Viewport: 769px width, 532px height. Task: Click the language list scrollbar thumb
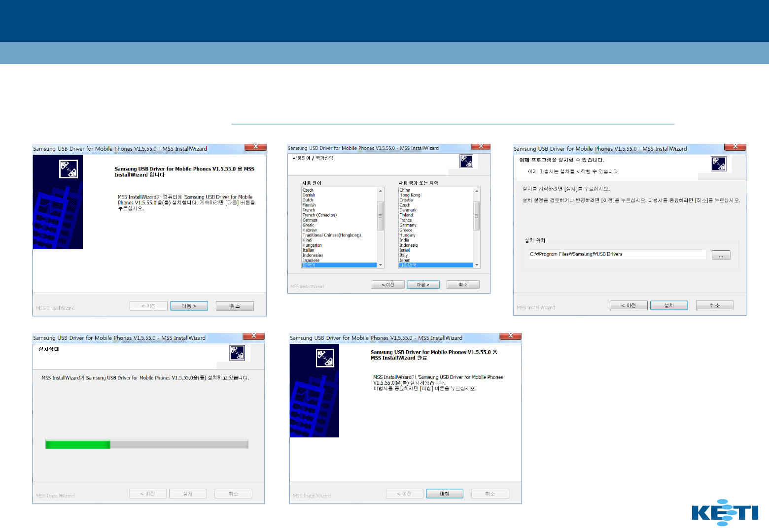[x=381, y=216]
